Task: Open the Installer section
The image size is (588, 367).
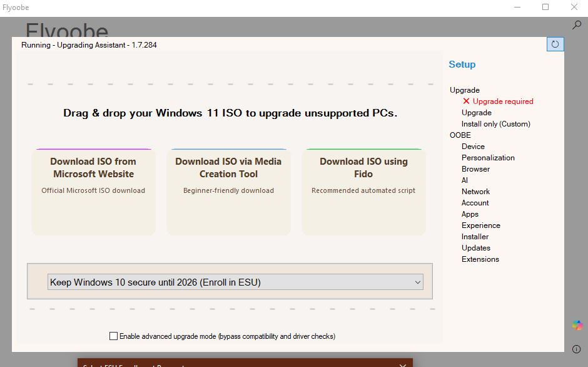Action: (475, 237)
